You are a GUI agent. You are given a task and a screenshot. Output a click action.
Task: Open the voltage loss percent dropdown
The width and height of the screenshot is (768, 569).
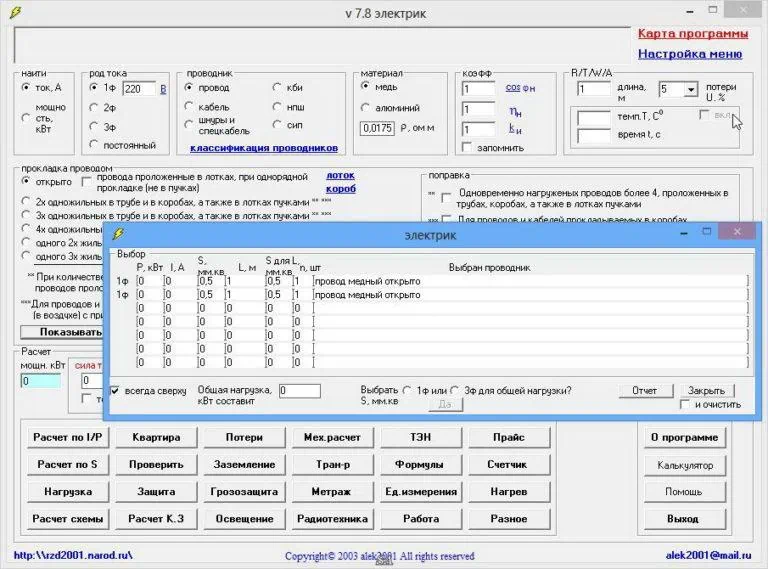pos(690,89)
